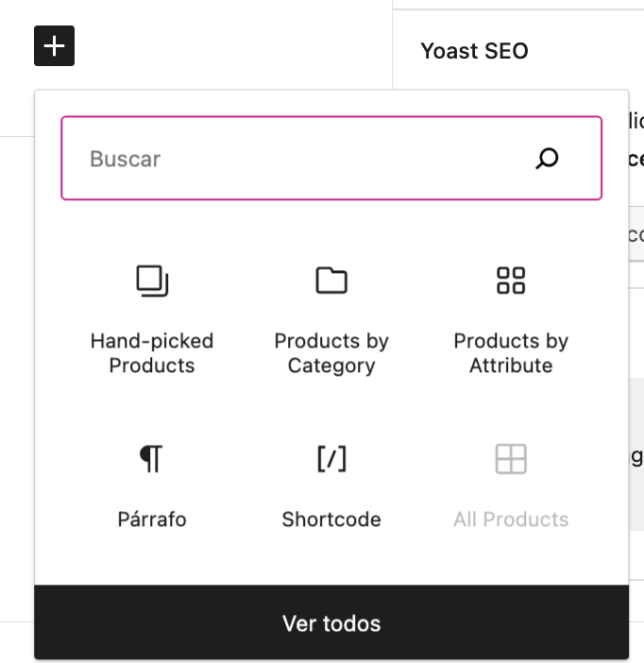Select the Products by Attribute grid icon
The width and height of the screenshot is (644, 663).
[x=511, y=280]
